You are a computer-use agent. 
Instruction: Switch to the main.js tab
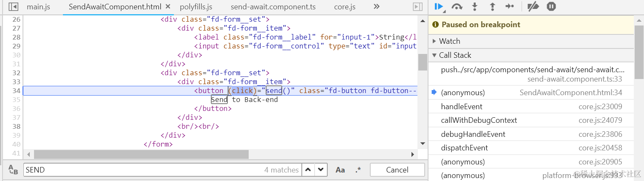(x=38, y=7)
